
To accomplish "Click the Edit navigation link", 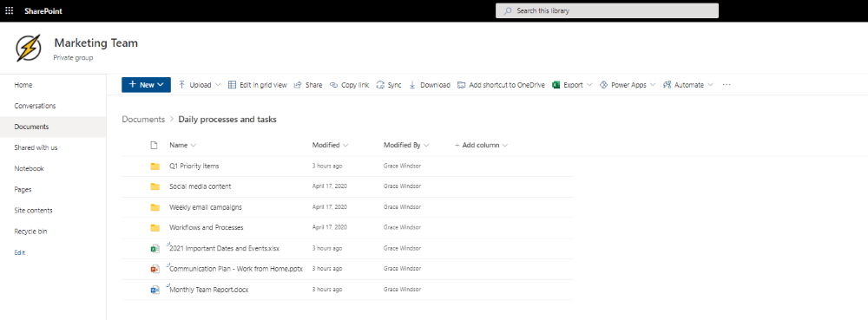I will pyautogui.click(x=20, y=252).
